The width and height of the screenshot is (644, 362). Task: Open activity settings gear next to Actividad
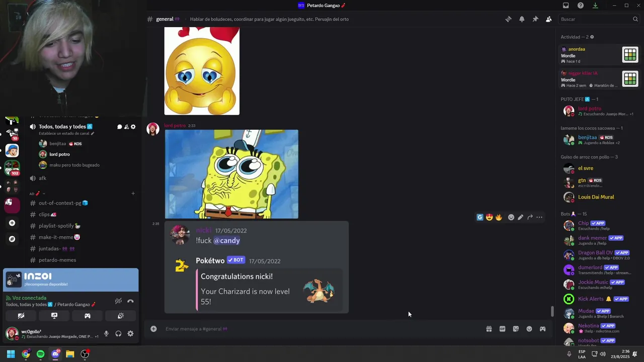(x=592, y=37)
